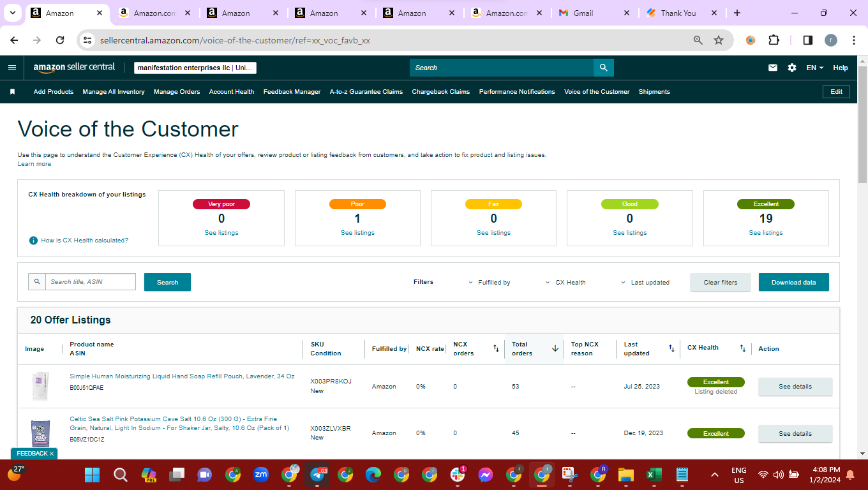The width and height of the screenshot is (868, 490).
Task: Open the Chrome profile avatar
Action: 830,40
